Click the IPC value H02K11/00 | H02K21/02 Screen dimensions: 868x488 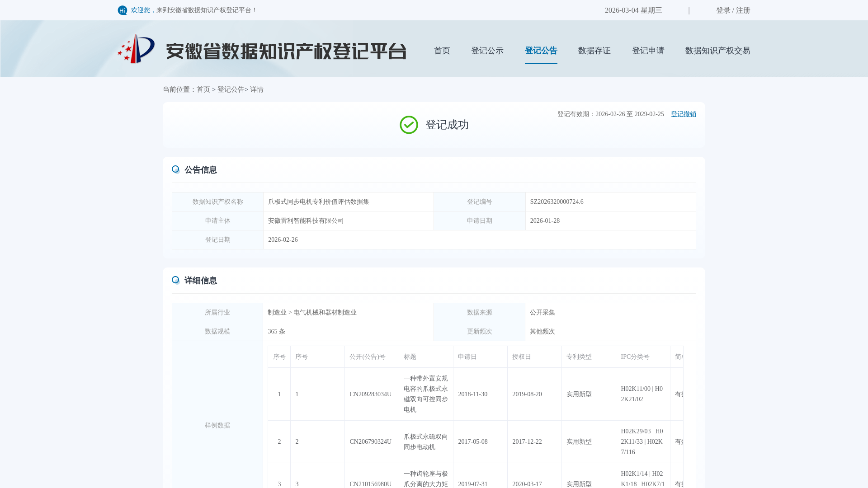[642, 394]
